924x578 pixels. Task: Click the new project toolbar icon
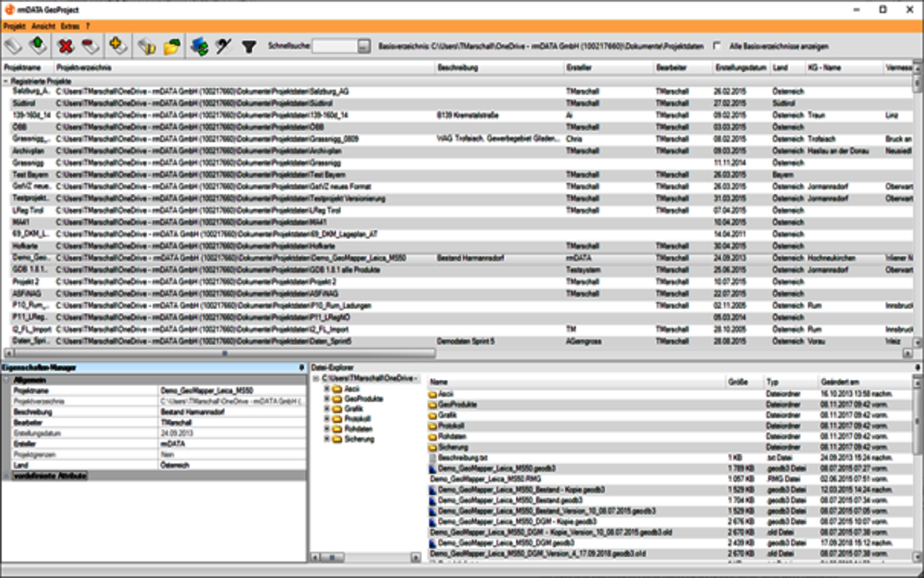pos(13,46)
